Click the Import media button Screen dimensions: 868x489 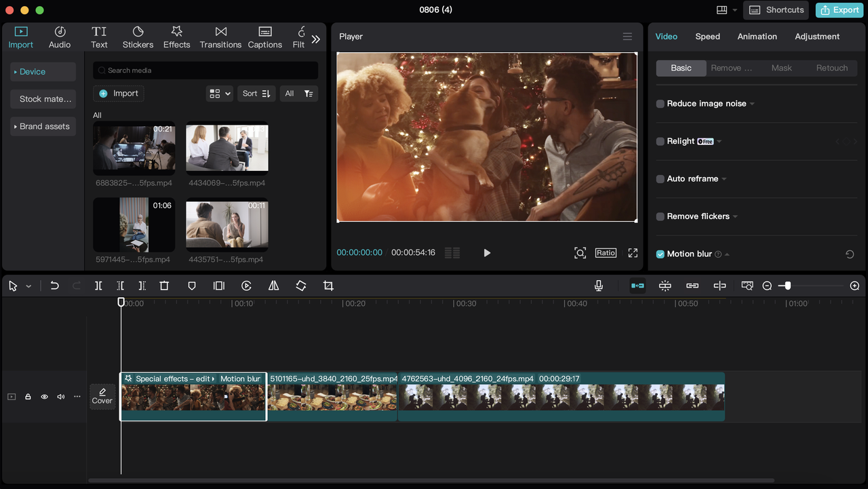119,94
